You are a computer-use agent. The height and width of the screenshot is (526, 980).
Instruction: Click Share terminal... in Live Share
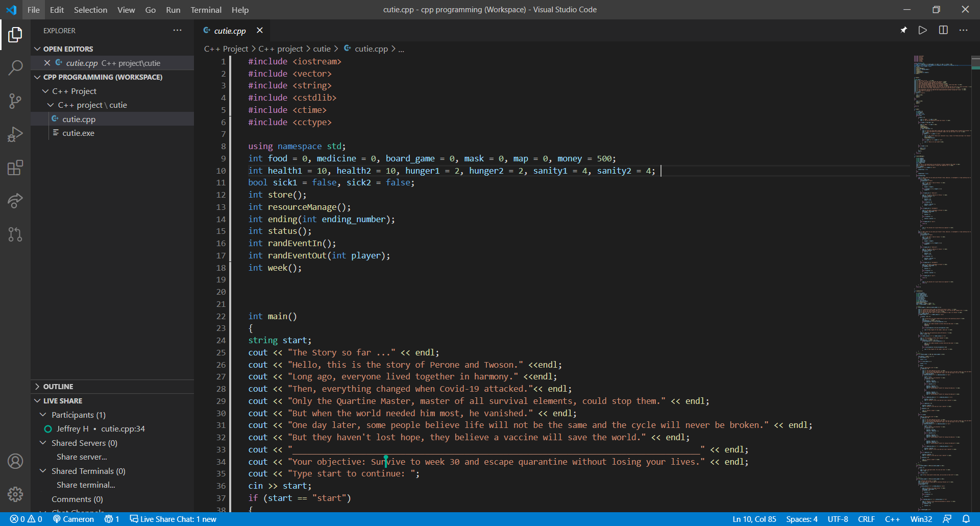coord(86,485)
